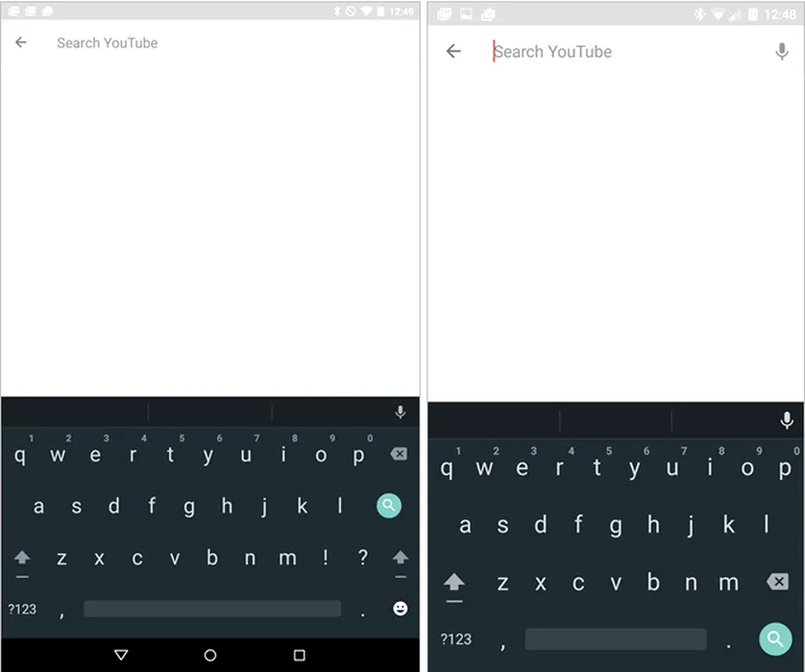The image size is (805, 672).
Task: Tap the back arrow in the right phone
Action: [x=453, y=51]
